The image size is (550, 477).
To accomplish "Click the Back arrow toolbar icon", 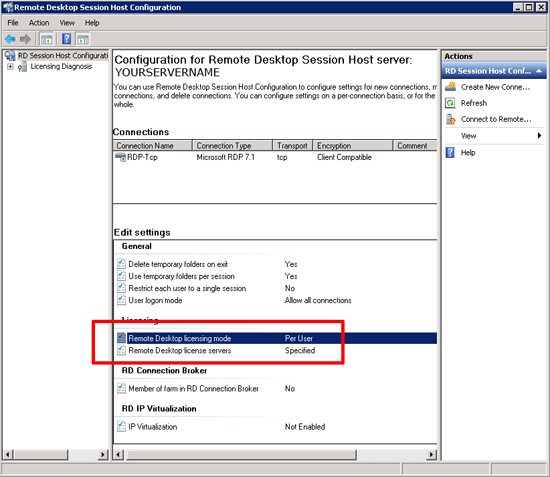I will 10,39.
